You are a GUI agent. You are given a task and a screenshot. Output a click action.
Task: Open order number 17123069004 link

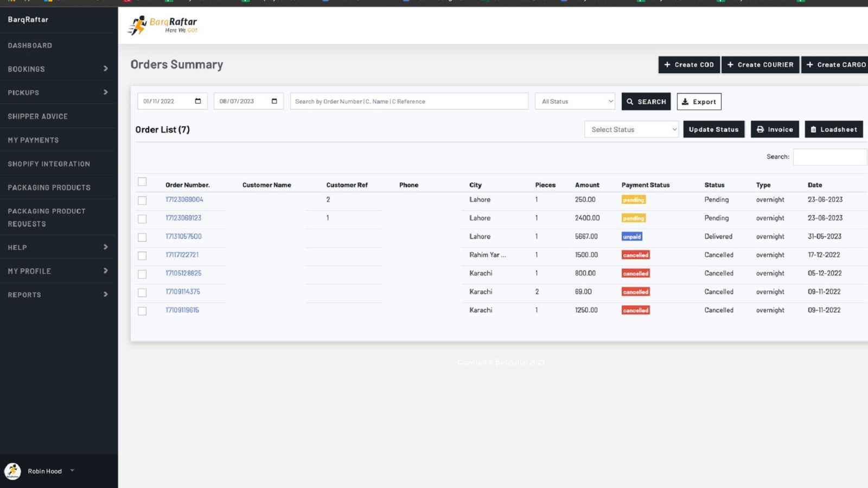coord(184,200)
